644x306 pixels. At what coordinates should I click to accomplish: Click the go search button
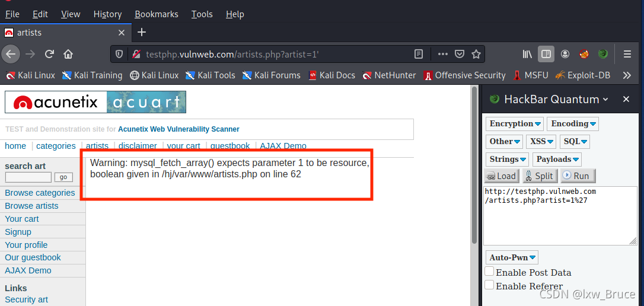coord(63,177)
